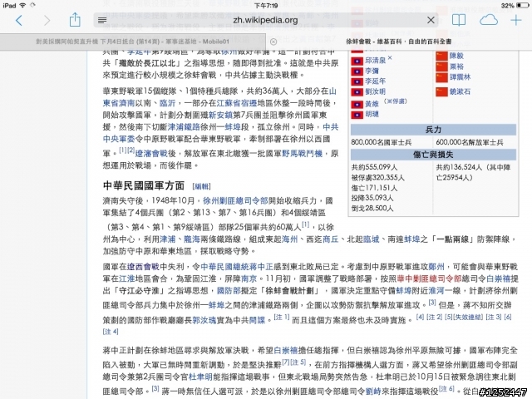Open the red 華中剿匪總司令部 link
This screenshot has width=532, height=399.
point(429,278)
